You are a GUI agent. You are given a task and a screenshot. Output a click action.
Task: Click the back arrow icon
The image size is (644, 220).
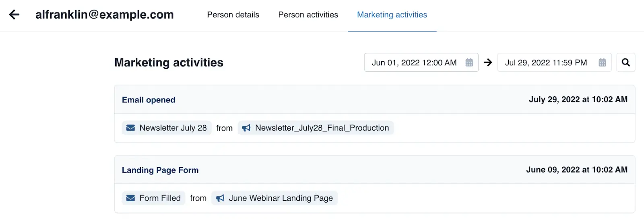[x=14, y=15]
